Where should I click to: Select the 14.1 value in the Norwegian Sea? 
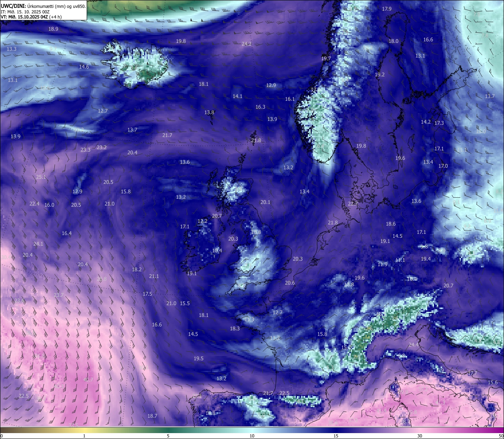pyautogui.click(x=237, y=96)
